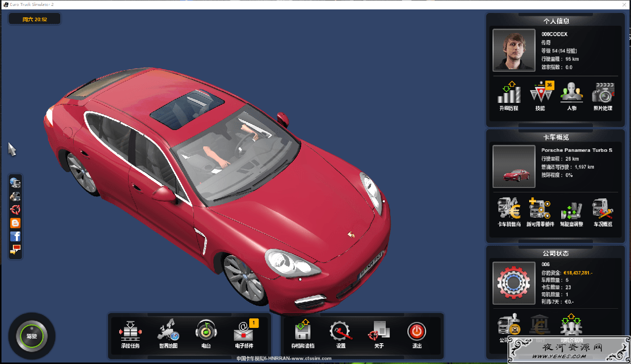631x364 pixels.
Task: Open the company manager truck icon
Action: point(508,324)
